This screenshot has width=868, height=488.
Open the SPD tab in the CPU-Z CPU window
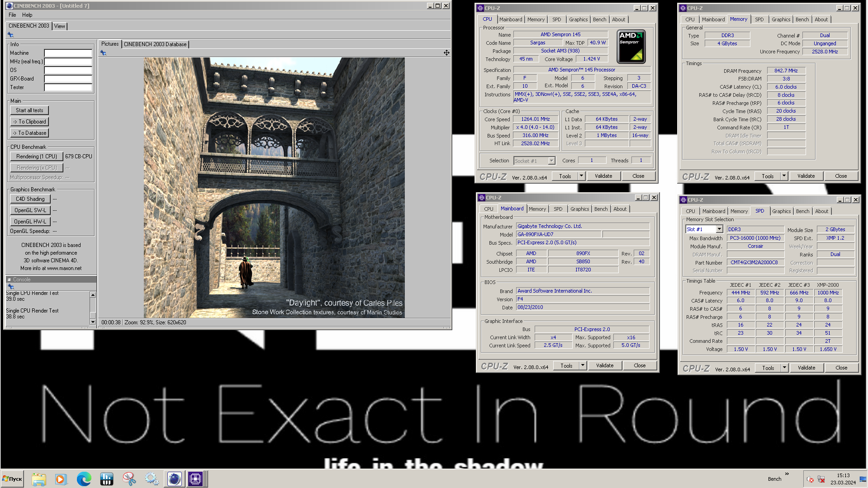click(x=557, y=19)
